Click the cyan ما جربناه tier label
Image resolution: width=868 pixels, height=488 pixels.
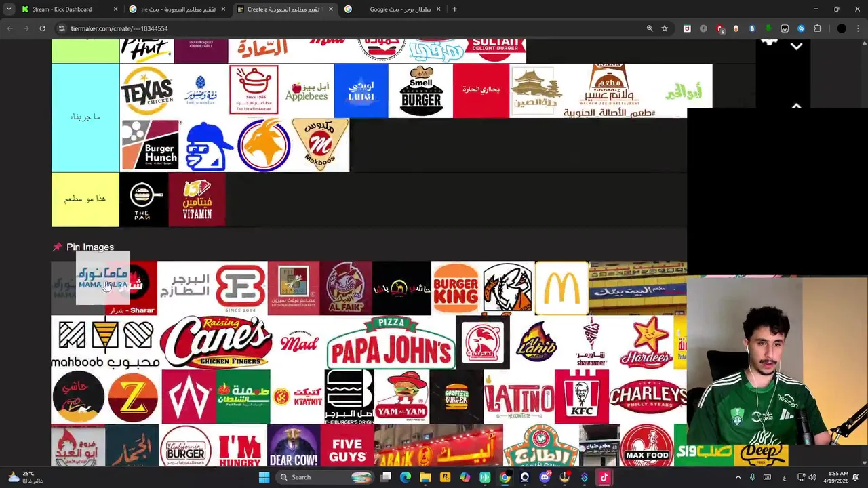click(85, 118)
